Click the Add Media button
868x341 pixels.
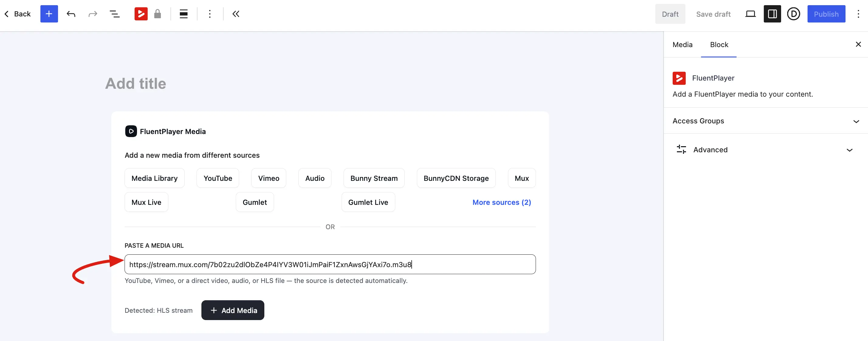click(232, 310)
